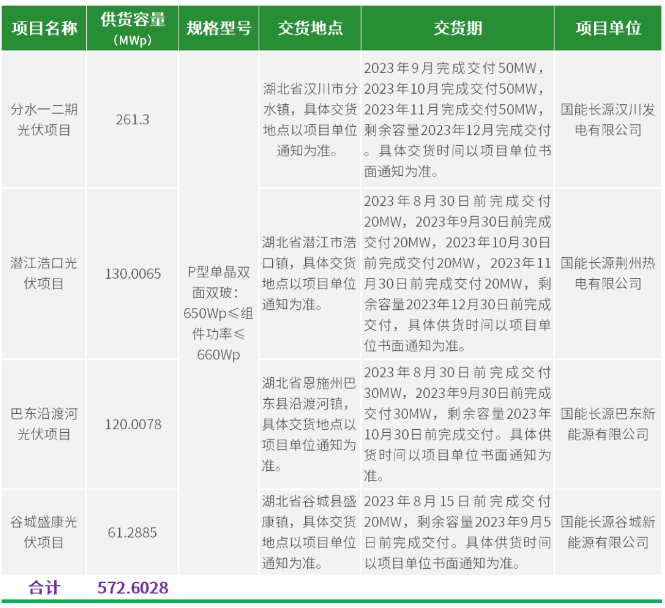Select the 572.6028 total value
This screenshot has height=608, width=665.
[x=132, y=588]
